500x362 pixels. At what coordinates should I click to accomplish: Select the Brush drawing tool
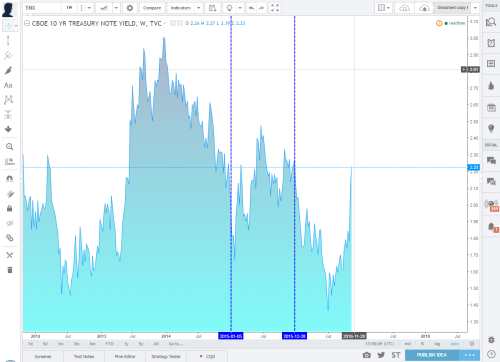(8, 70)
